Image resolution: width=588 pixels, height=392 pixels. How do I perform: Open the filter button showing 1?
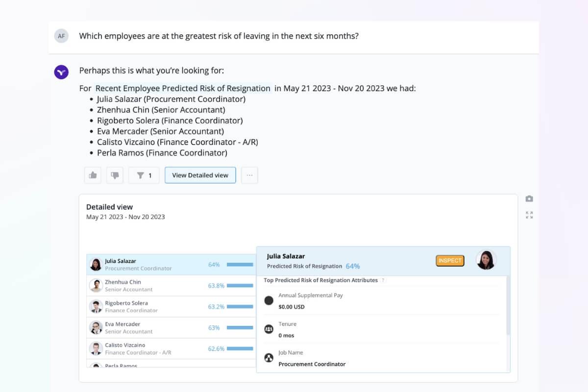[x=144, y=175]
